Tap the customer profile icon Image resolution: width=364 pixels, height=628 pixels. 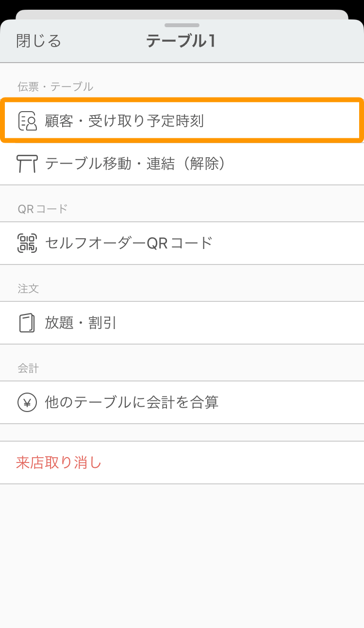27,121
